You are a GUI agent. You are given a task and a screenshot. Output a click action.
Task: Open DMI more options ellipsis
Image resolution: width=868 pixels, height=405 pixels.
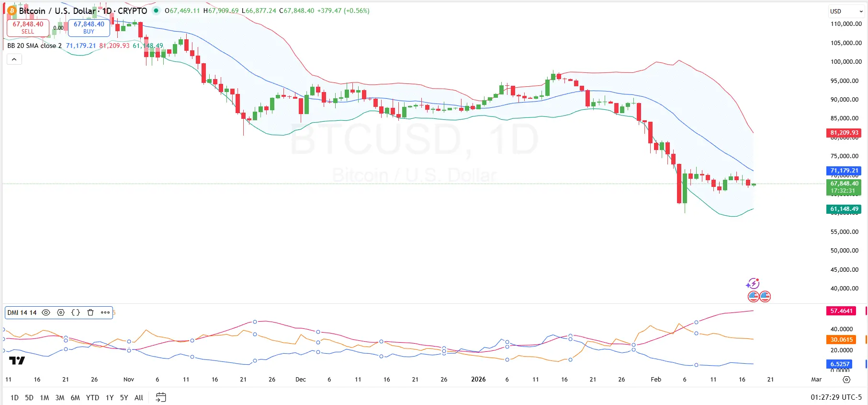click(105, 312)
